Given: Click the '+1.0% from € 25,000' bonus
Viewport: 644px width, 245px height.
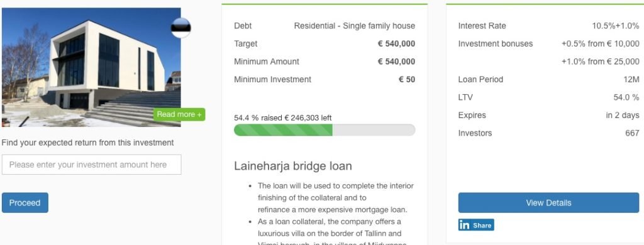Looking at the screenshot, I should tap(601, 62).
